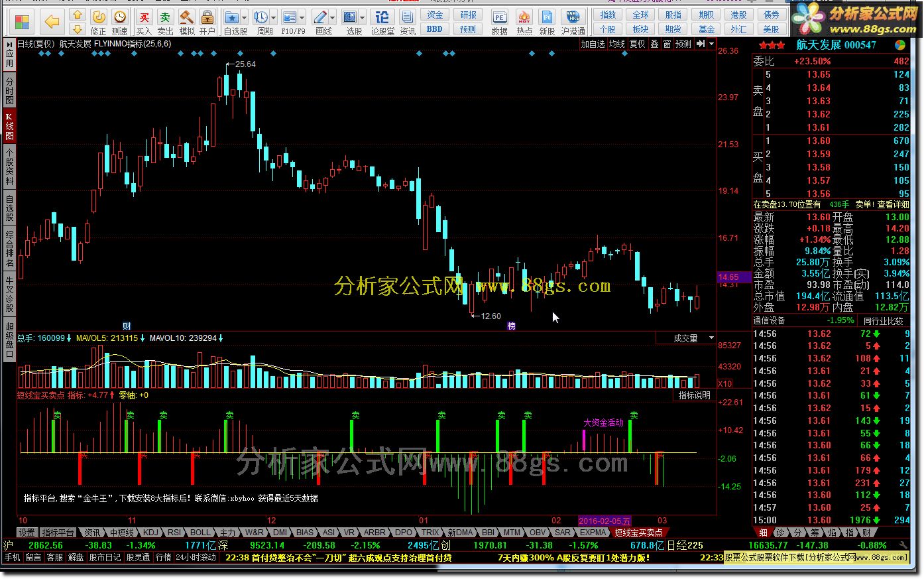Screen dimensions: 924x579
Task: Open the 沪港通 SSE-HKE icon
Action: 573,22
